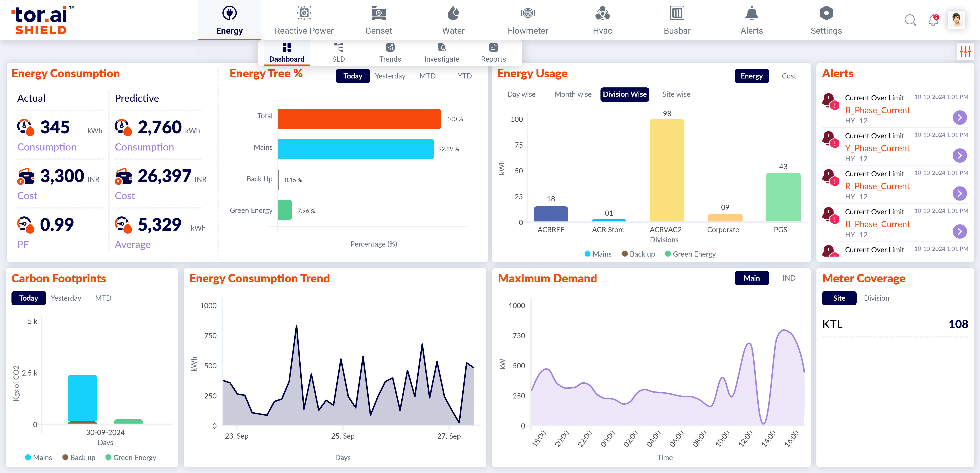Open the Alerts bell module icon
980x473 pixels.
click(x=751, y=13)
